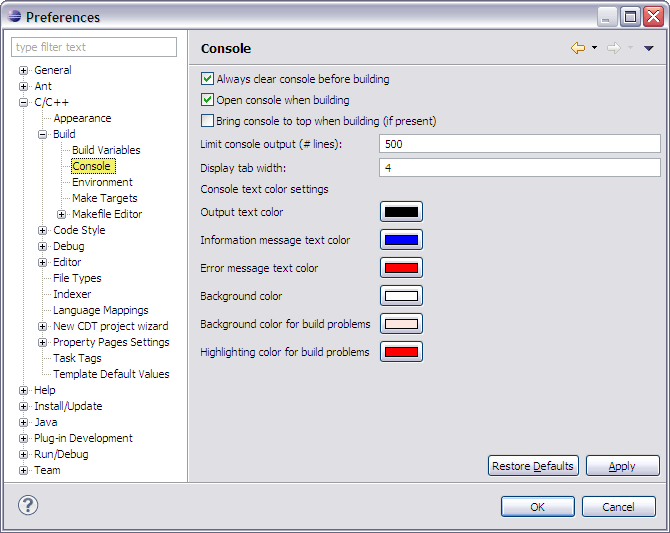Confirm preferences with OK button
The image size is (670, 533).
[x=538, y=506]
